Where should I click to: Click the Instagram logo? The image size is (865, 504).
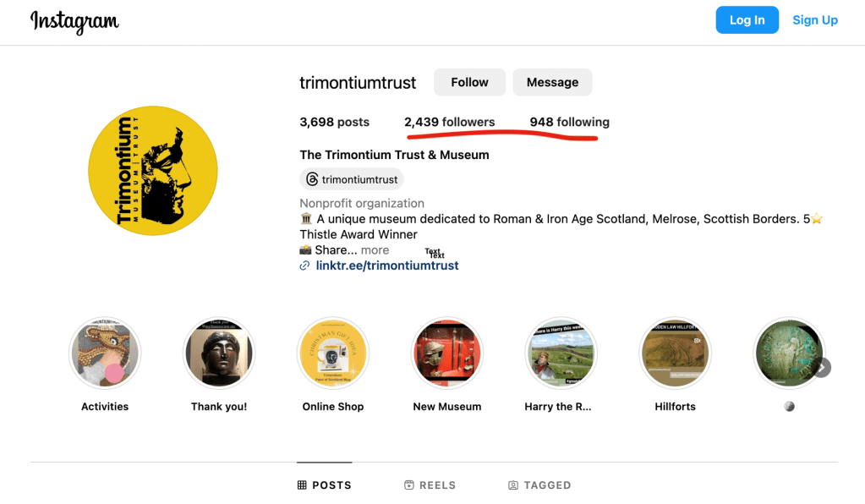(x=74, y=21)
